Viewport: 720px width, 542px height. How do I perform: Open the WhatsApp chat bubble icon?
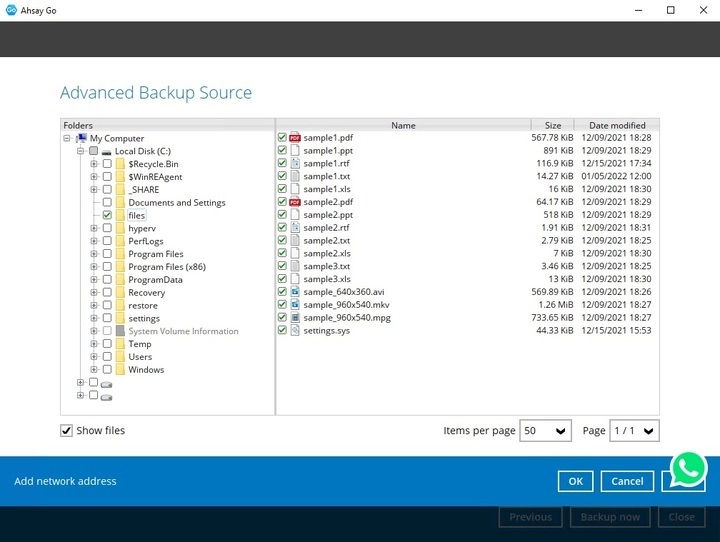point(687,469)
